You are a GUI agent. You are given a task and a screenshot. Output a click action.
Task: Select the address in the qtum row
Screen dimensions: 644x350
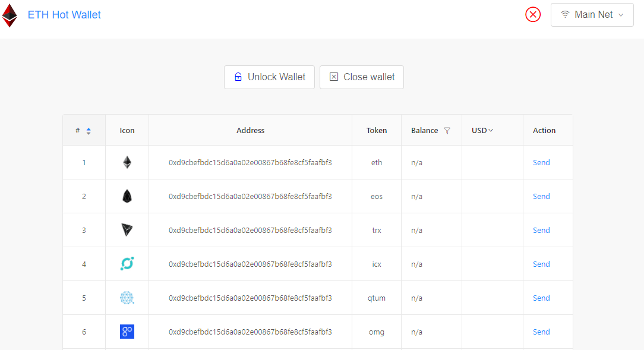pyautogui.click(x=250, y=298)
